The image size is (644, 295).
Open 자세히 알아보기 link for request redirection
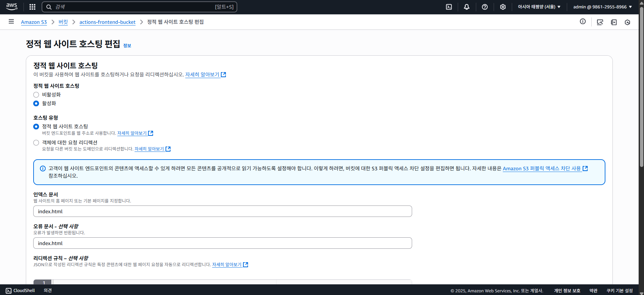click(149, 149)
